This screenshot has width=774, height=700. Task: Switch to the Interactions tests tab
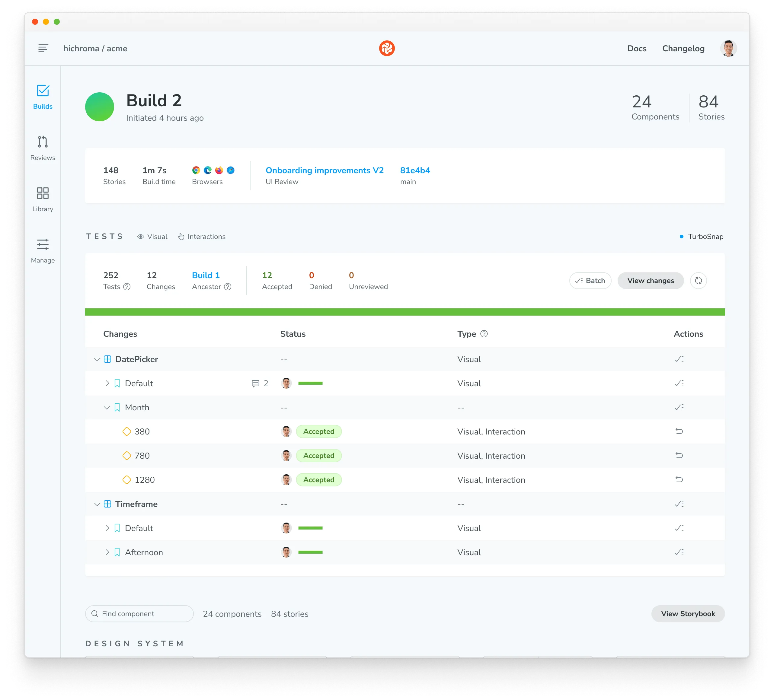pos(202,237)
